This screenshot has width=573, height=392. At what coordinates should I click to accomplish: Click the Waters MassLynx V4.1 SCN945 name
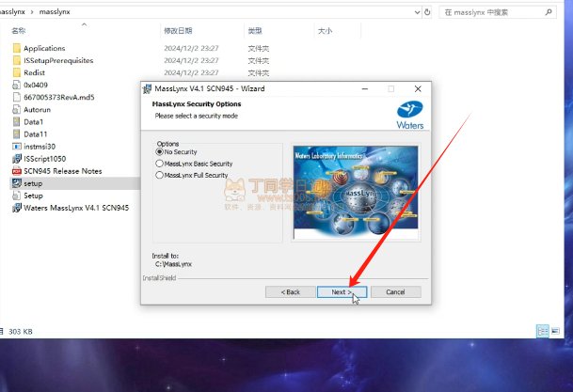(76, 208)
